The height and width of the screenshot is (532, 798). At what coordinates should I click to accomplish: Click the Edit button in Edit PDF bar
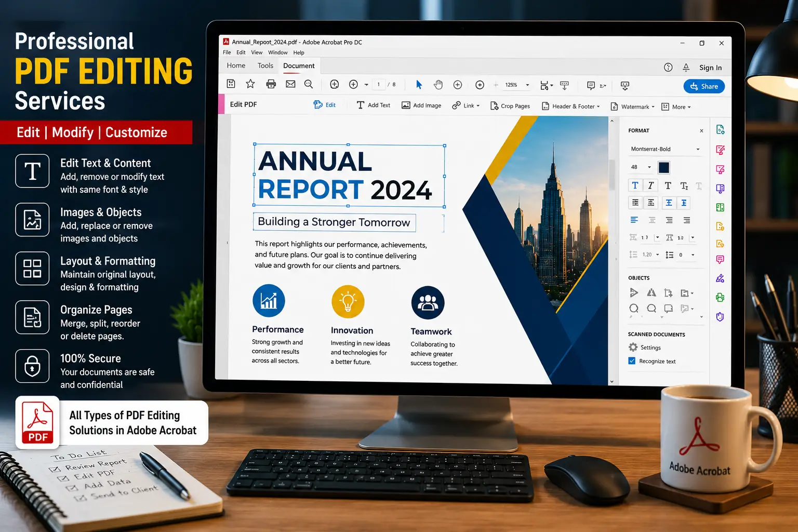click(325, 104)
